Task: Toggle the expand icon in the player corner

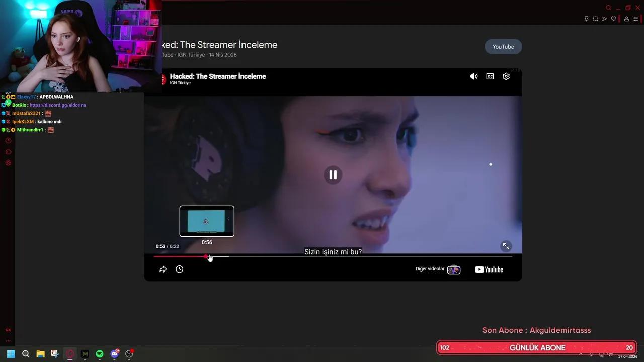Action: click(x=506, y=246)
